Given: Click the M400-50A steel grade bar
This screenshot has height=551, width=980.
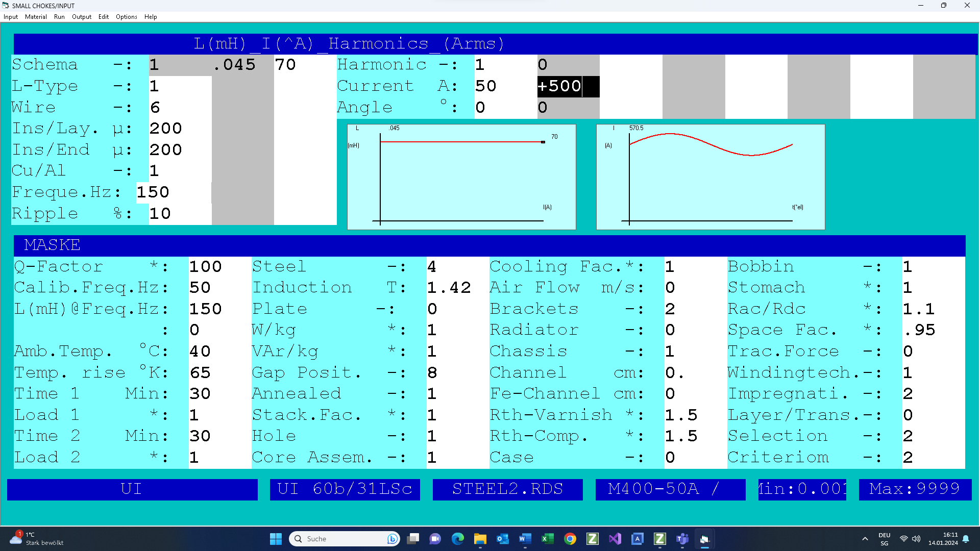Looking at the screenshot, I should pyautogui.click(x=671, y=489).
